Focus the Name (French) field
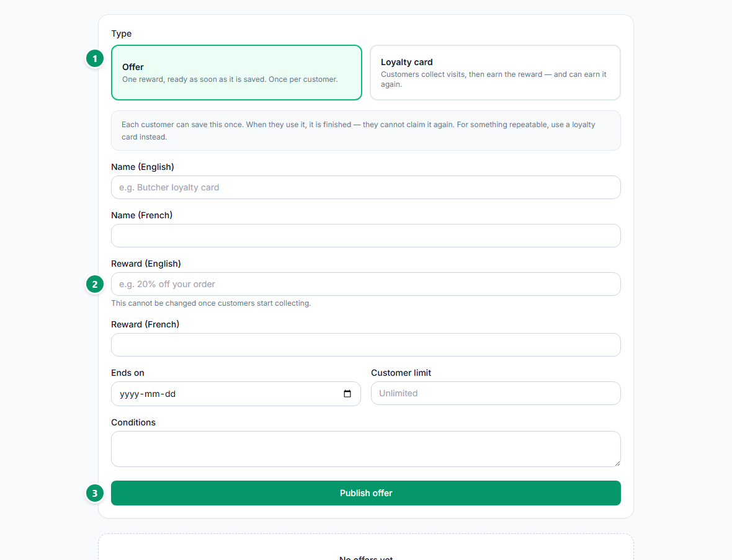 pyautogui.click(x=366, y=236)
